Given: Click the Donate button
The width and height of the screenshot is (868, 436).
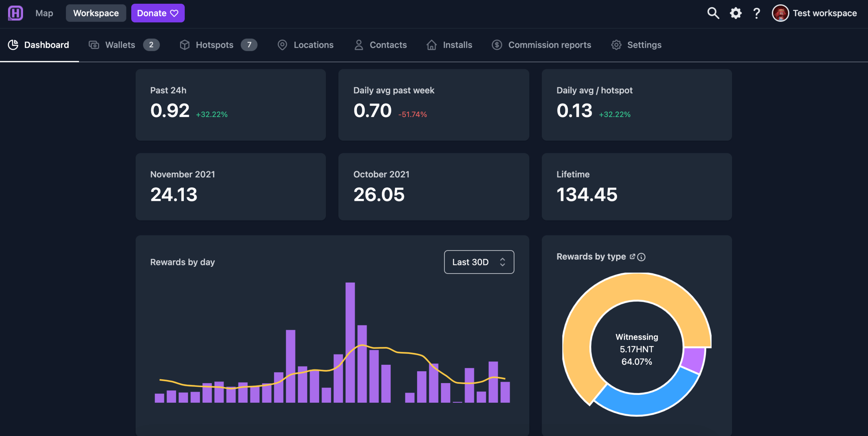Looking at the screenshot, I should (158, 13).
